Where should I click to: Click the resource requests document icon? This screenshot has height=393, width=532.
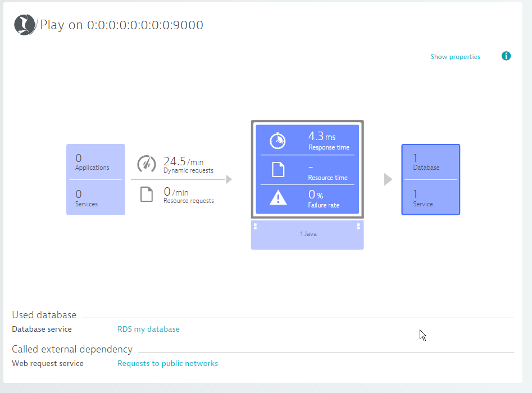[x=147, y=195]
